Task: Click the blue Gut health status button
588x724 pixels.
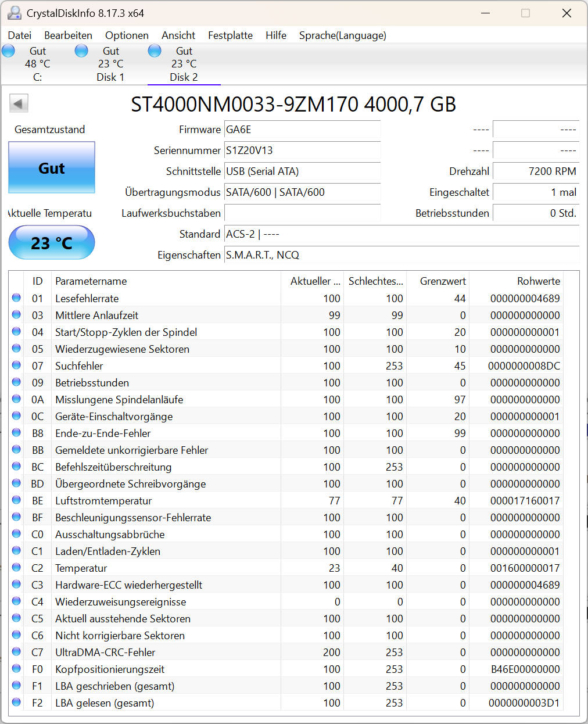Action: [x=52, y=168]
